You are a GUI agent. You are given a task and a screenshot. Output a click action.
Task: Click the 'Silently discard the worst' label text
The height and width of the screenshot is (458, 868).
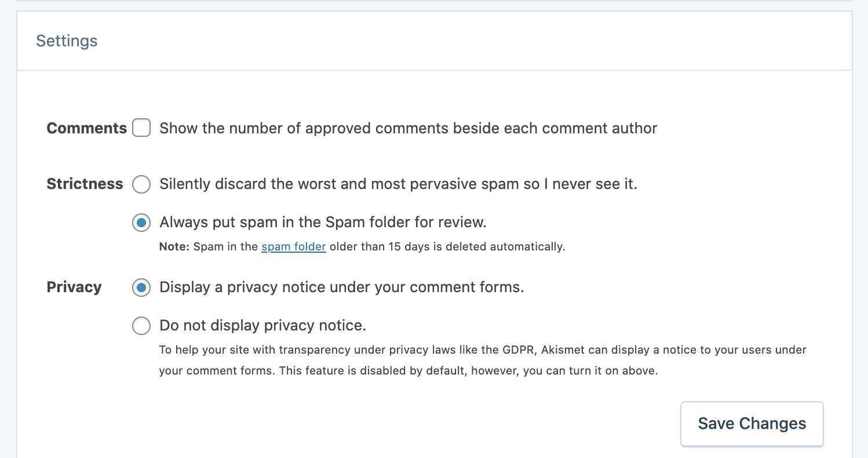click(398, 184)
